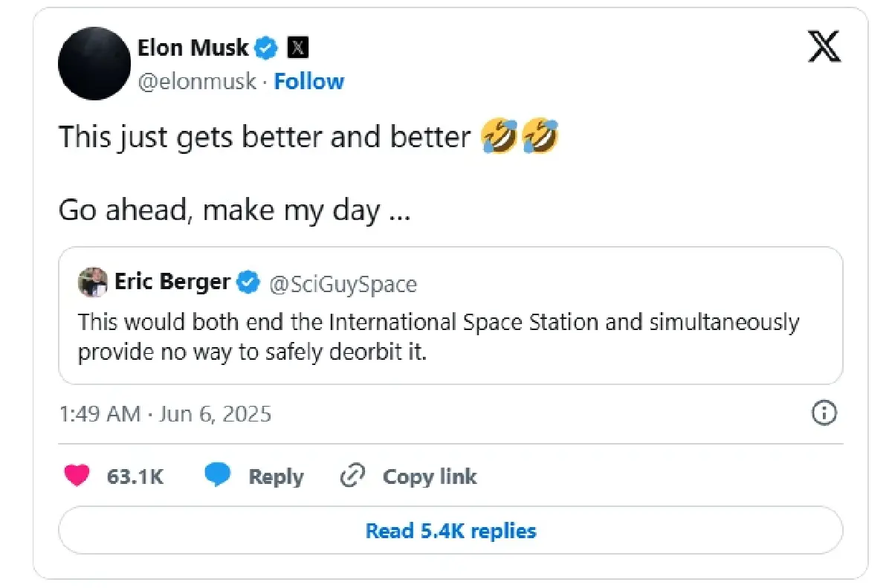Open the Eric Berger name in quoted tweet
The height and width of the screenshot is (588, 892).
pyautogui.click(x=172, y=282)
